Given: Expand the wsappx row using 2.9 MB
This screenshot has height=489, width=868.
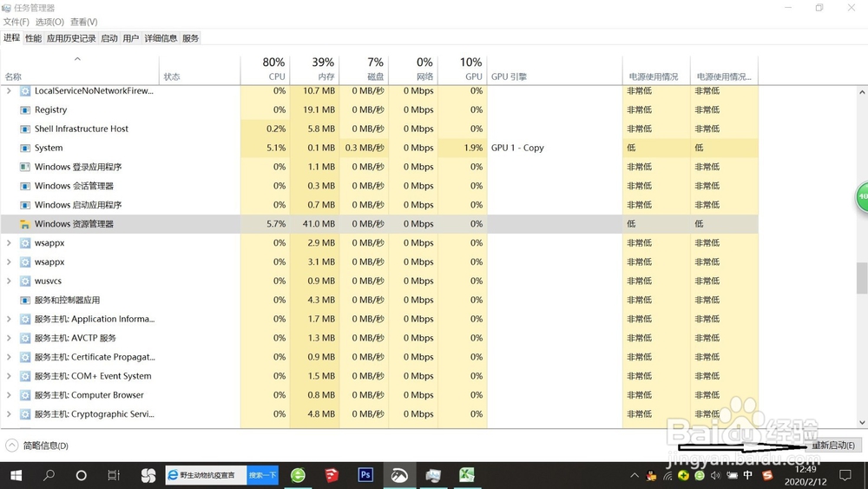Looking at the screenshot, I should [x=9, y=243].
